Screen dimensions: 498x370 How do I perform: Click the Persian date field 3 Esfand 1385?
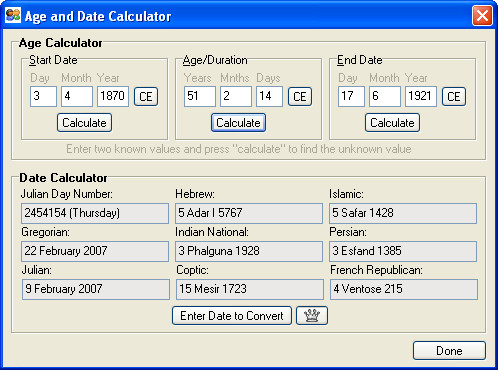point(403,251)
